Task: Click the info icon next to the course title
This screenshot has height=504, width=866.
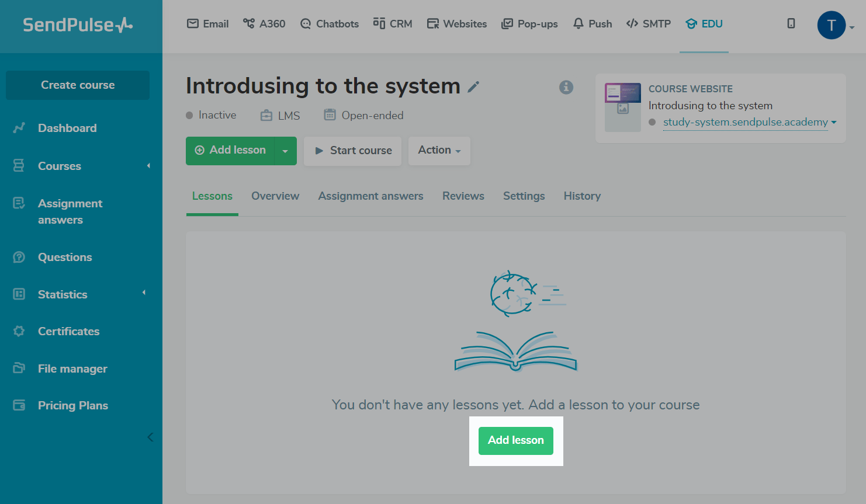Action: 566,87
